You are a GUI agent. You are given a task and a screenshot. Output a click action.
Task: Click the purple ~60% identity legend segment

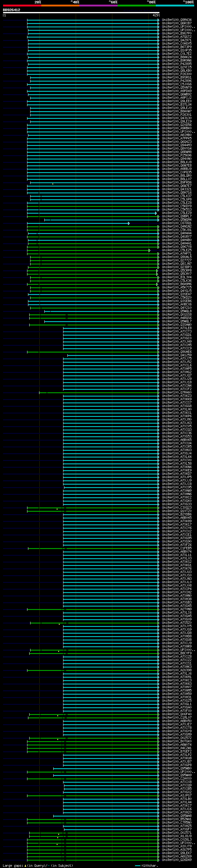(x=99, y=6)
